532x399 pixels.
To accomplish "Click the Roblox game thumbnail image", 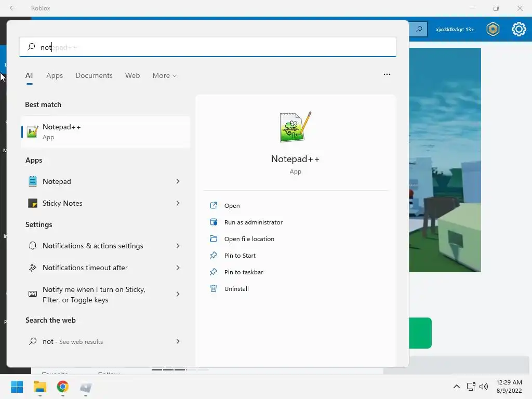I will click(x=445, y=160).
